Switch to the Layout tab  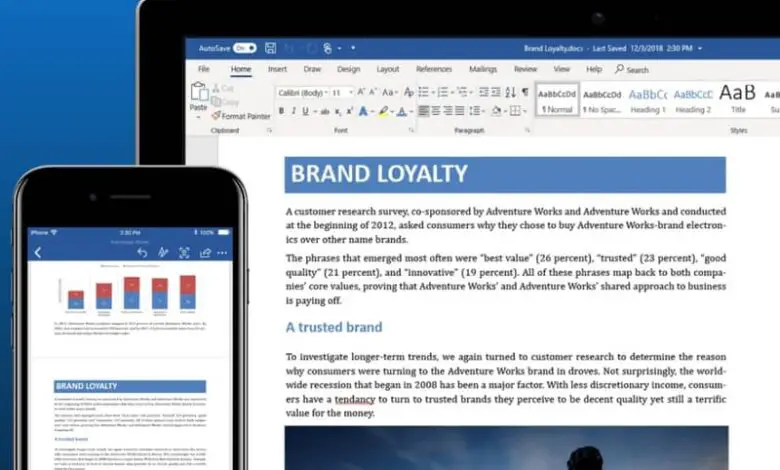388,69
